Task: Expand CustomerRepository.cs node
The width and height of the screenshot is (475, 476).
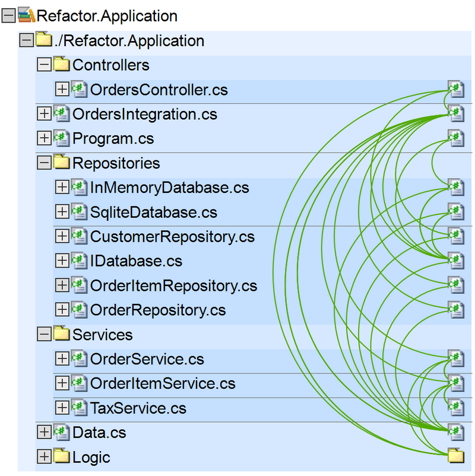Action: [x=62, y=236]
